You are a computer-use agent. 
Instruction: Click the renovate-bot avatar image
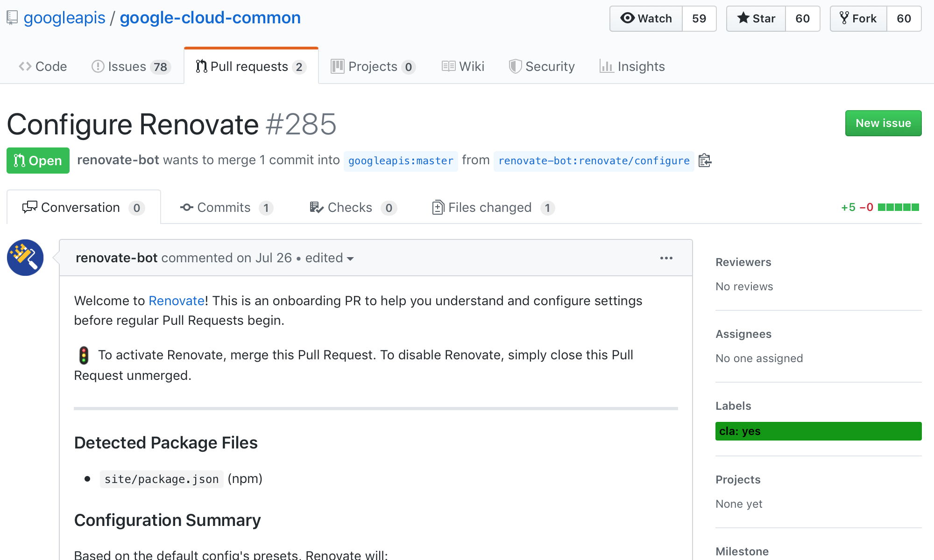[x=25, y=258]
